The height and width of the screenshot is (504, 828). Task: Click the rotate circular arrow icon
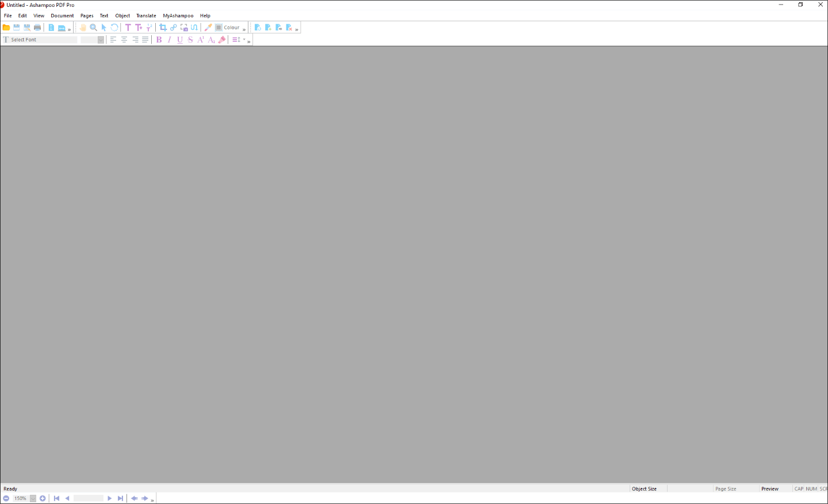[114, 28]
